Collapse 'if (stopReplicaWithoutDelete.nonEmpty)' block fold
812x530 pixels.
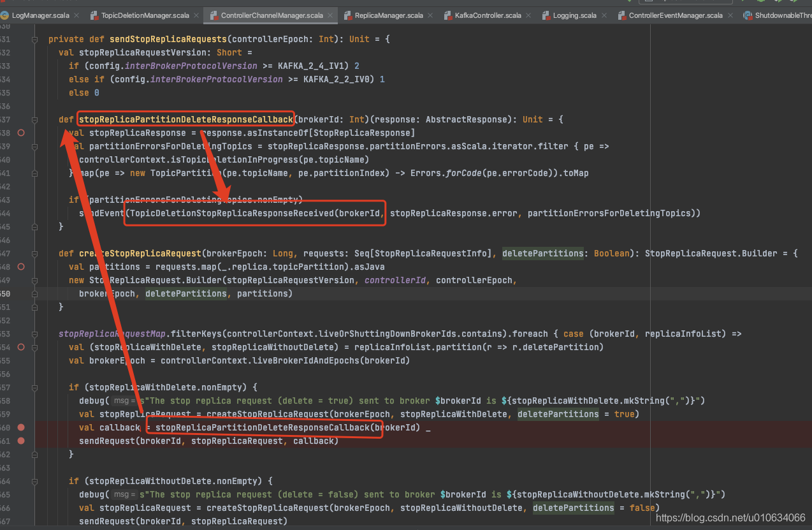[36, 481]
